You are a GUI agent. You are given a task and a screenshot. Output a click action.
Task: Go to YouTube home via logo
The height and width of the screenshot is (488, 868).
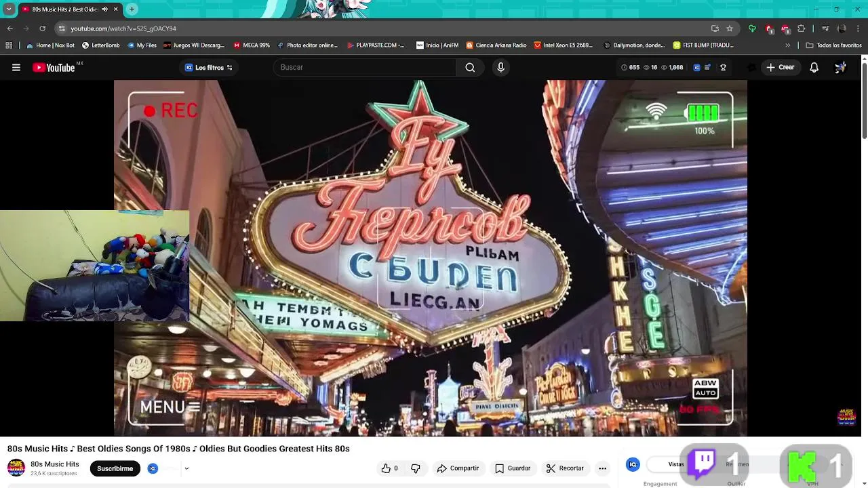click(54, 67)
